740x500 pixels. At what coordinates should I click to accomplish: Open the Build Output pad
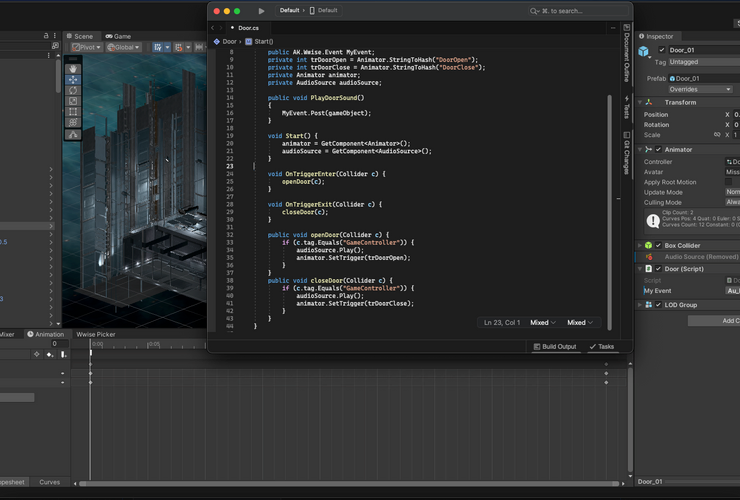555,347
